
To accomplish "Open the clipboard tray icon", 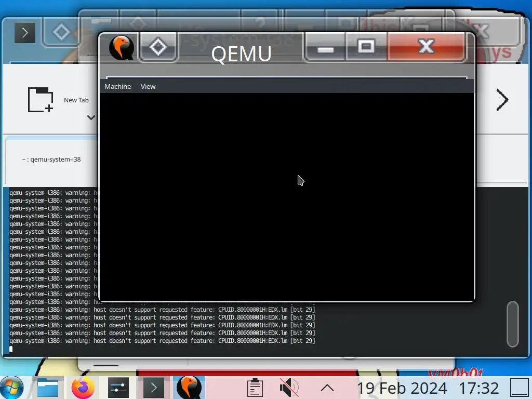I will click(255, 388).
